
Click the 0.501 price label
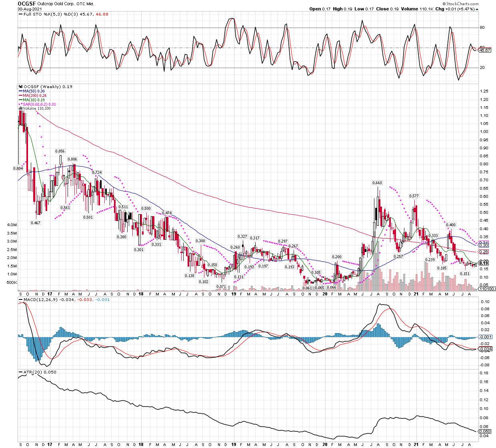click(x=88, y=217)
